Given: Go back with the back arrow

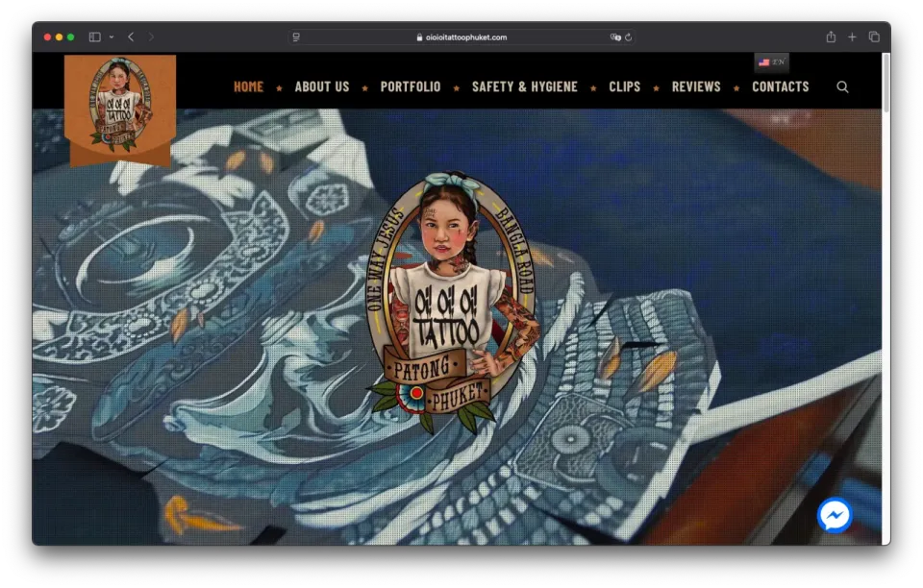Looking at the screenshot, I should [131, 37].
